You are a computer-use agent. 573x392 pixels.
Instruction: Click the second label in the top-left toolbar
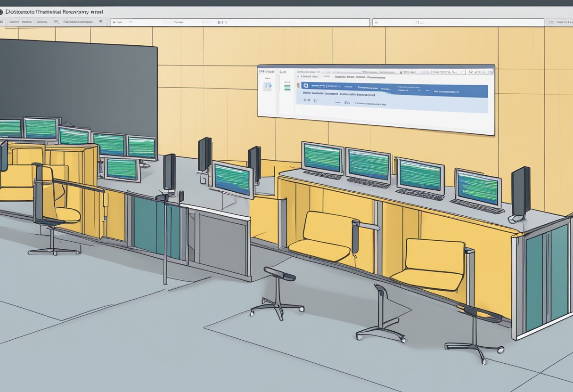27,22
